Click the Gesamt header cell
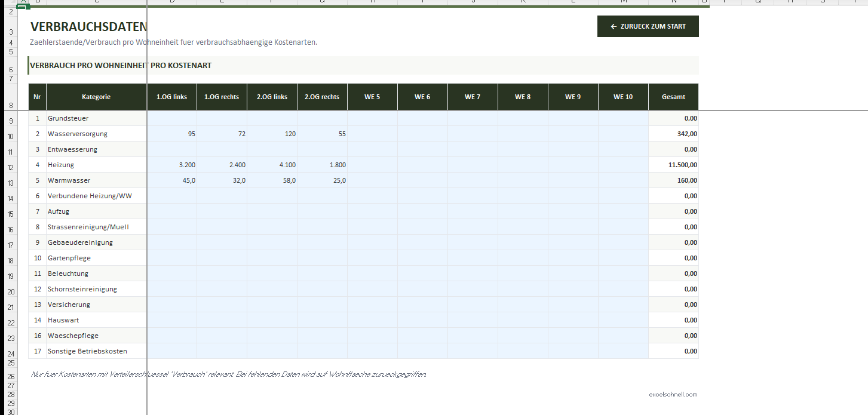 point(673,96)
